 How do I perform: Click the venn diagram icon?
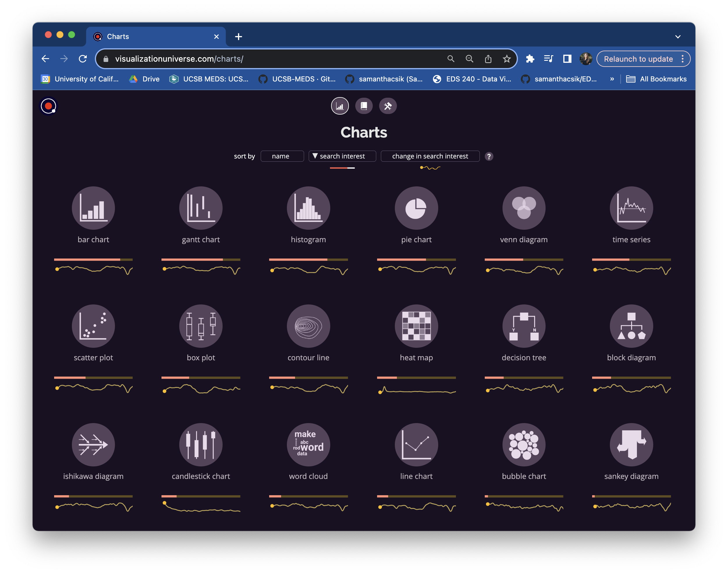523,208
